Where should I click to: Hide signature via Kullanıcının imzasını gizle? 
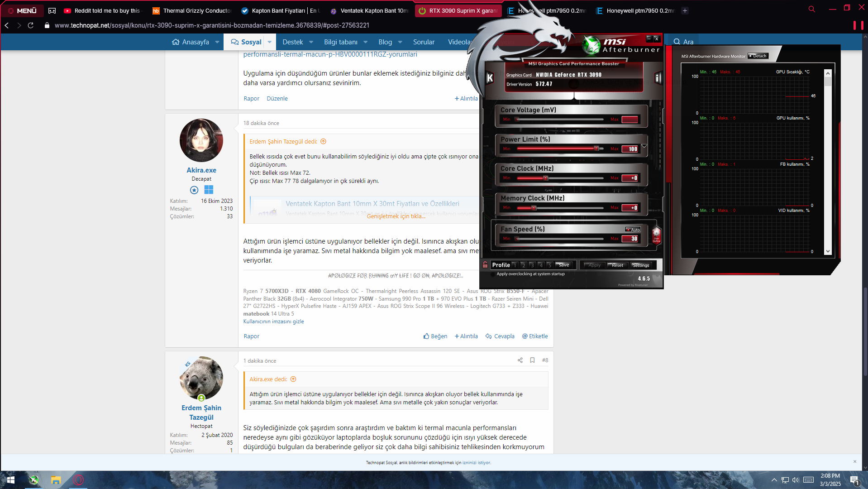[273, 321]
